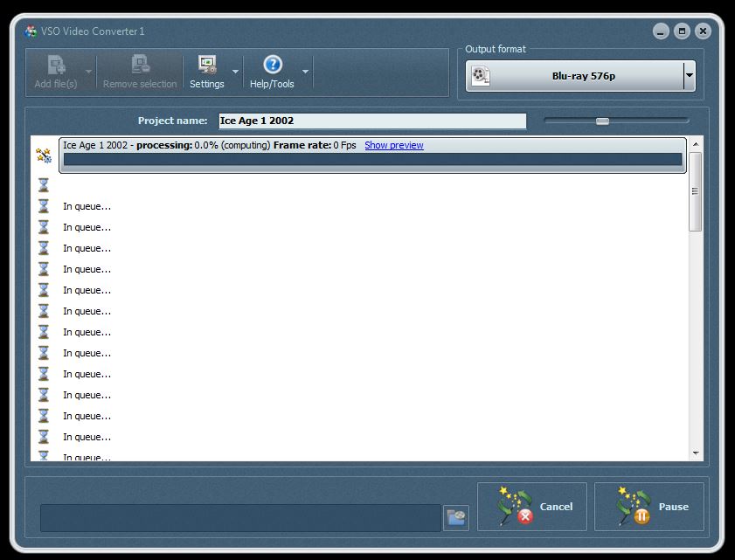Click the VSO Video Converter title bar icon
This screenshot has width=735, height=560.
point(31,31)
